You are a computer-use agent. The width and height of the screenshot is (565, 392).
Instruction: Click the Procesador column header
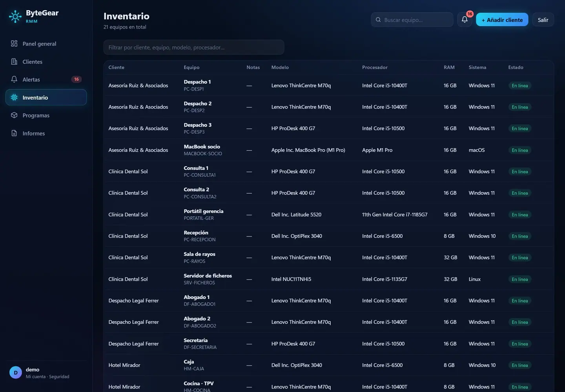[x=375, y=67]
